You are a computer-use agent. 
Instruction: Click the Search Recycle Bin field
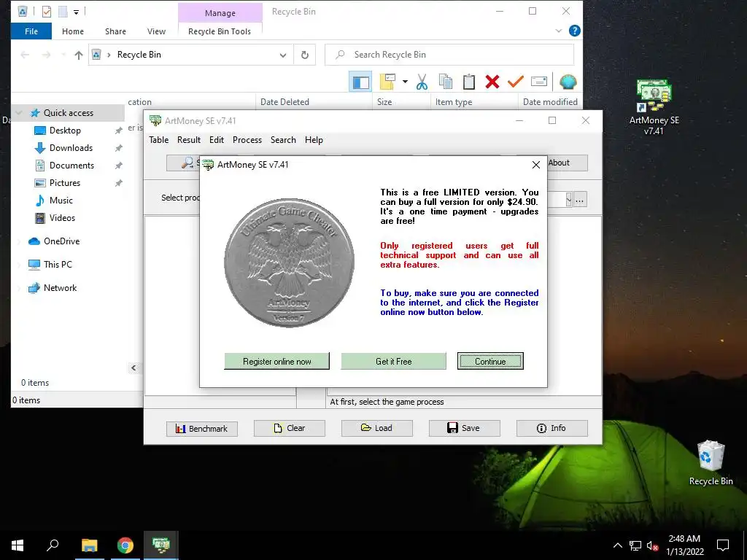tap(449, 55)
